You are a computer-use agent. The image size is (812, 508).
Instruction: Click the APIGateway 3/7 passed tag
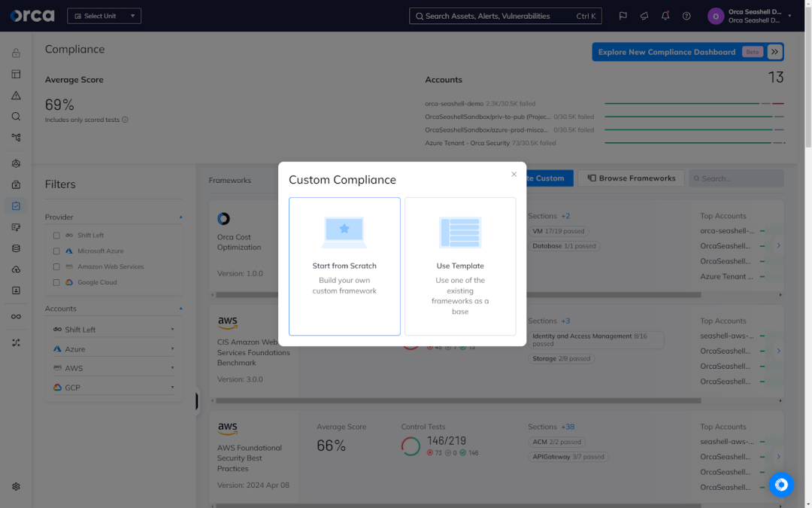pos(568,458)
